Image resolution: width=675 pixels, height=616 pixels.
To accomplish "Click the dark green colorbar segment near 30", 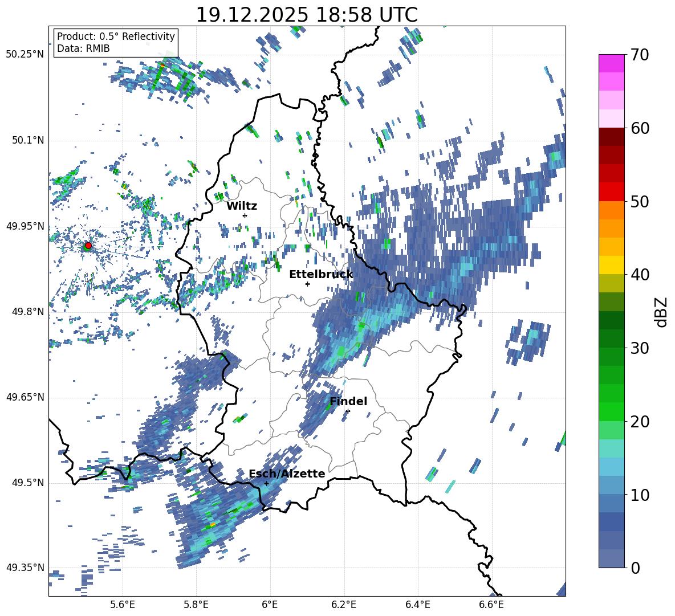I will click(612, 338).
